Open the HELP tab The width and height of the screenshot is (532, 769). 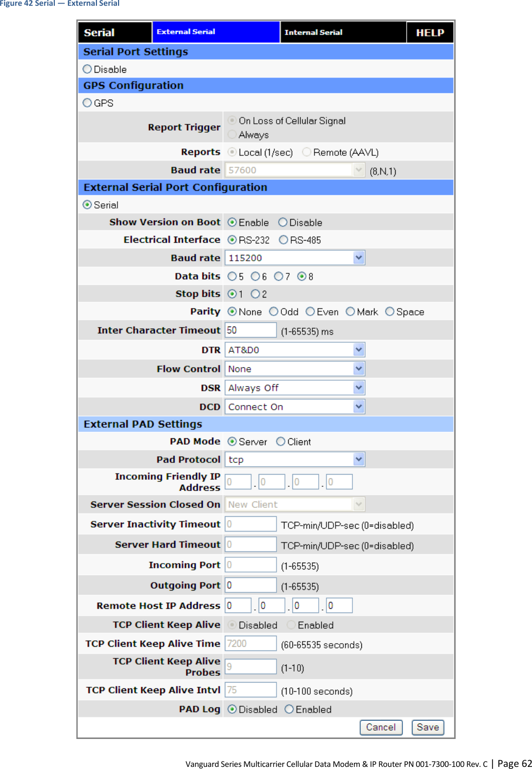pos(430,33)
